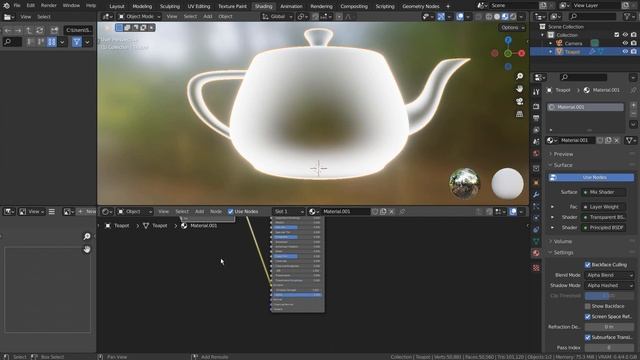Open the World properties tab
The width and height of the screenshot is (640, 360).
[536, 153]
